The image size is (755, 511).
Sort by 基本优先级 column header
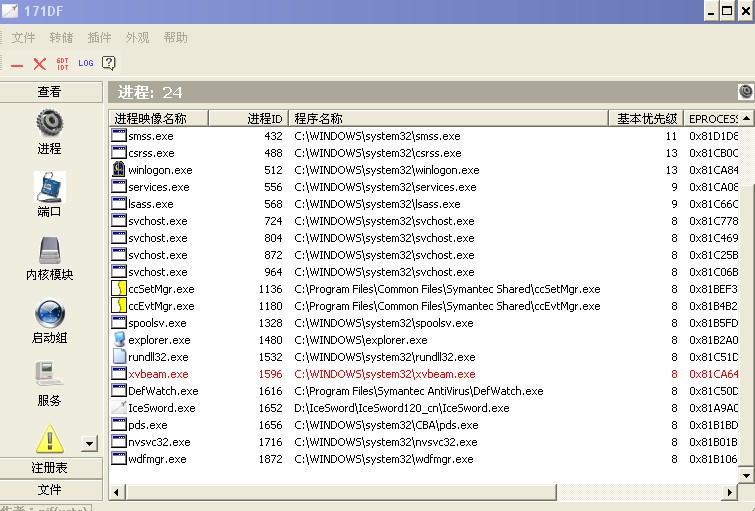646,118
